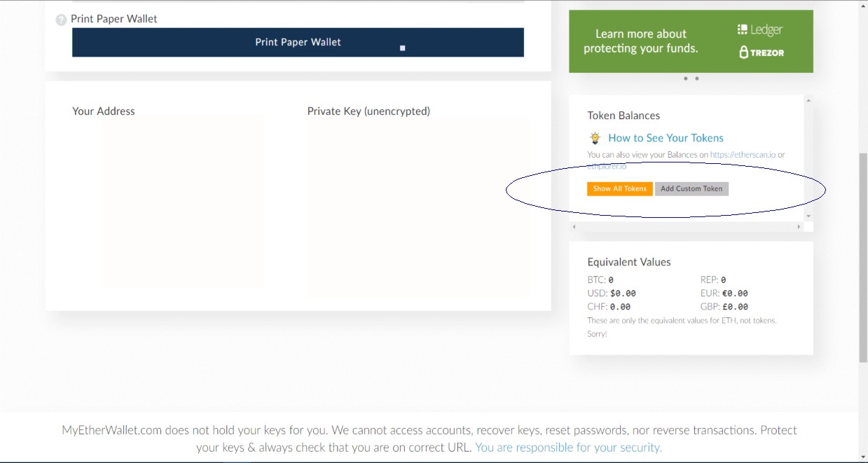This screenshot has width=868, height=463.
Task: Click Token Balances horizontal scroll right arrow
Action: [799, 227]
